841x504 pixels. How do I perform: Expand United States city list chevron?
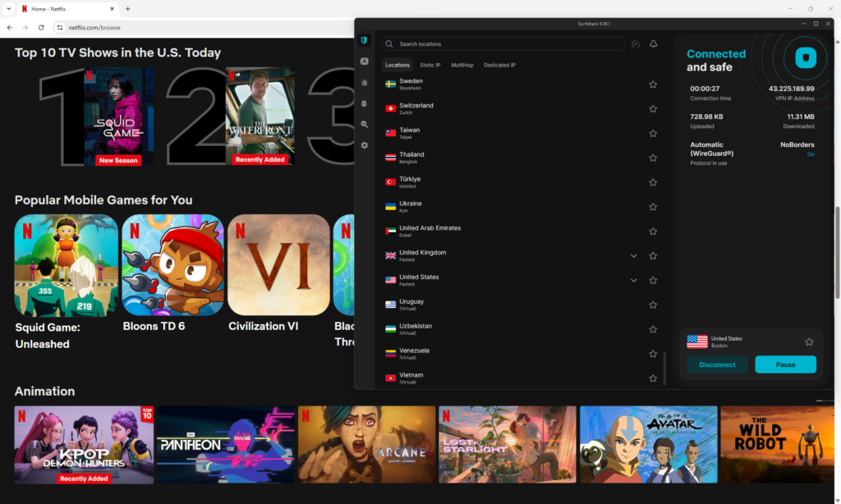(x=633, y=281)
